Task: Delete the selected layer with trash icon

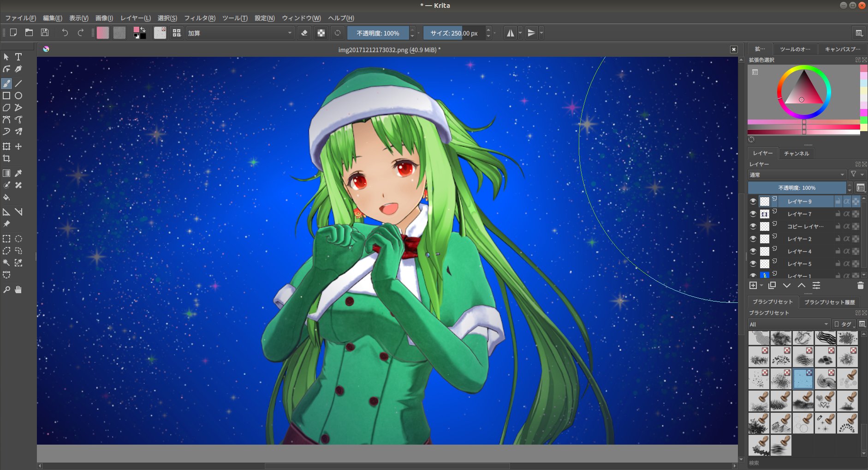Action: point(860,286)
